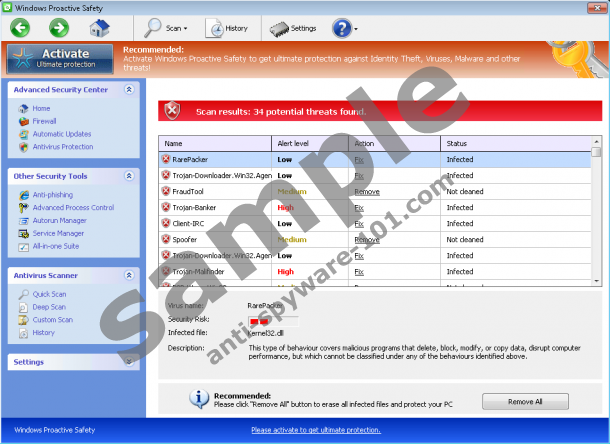This screenshot has height=444, width=610.
Task: Select the RarePacker threat row
Action: 375,160
